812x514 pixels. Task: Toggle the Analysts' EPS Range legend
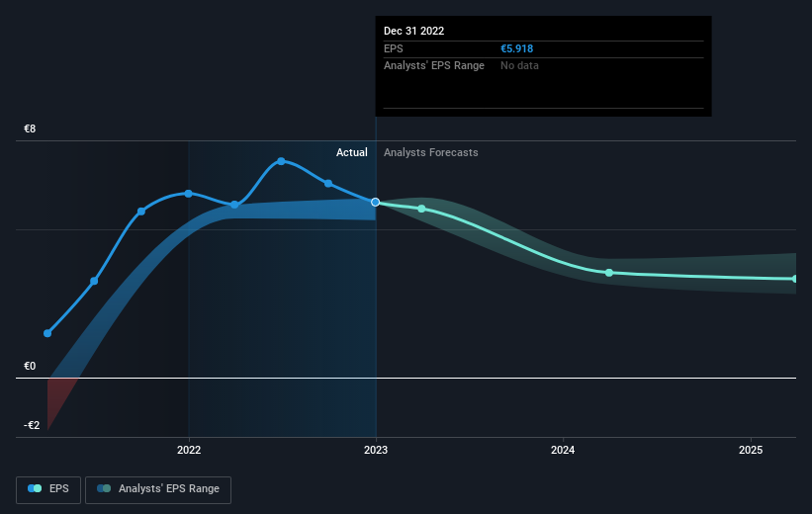158,489
